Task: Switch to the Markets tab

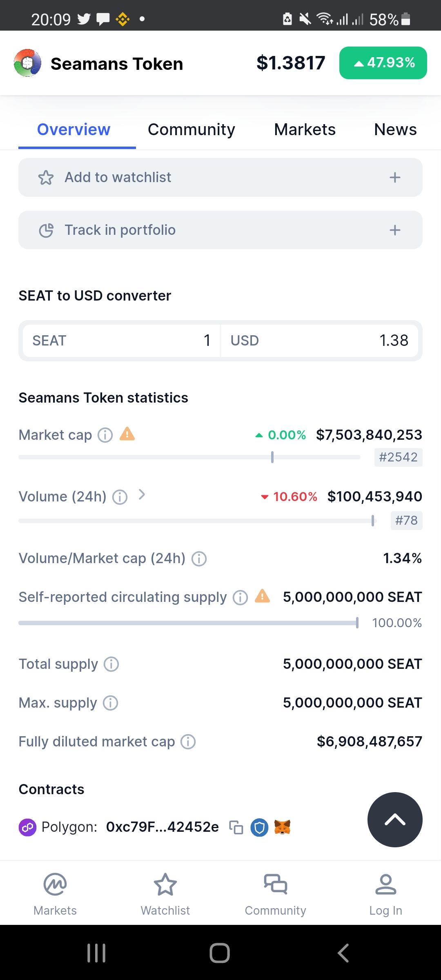Action: (x=305, y=129)
